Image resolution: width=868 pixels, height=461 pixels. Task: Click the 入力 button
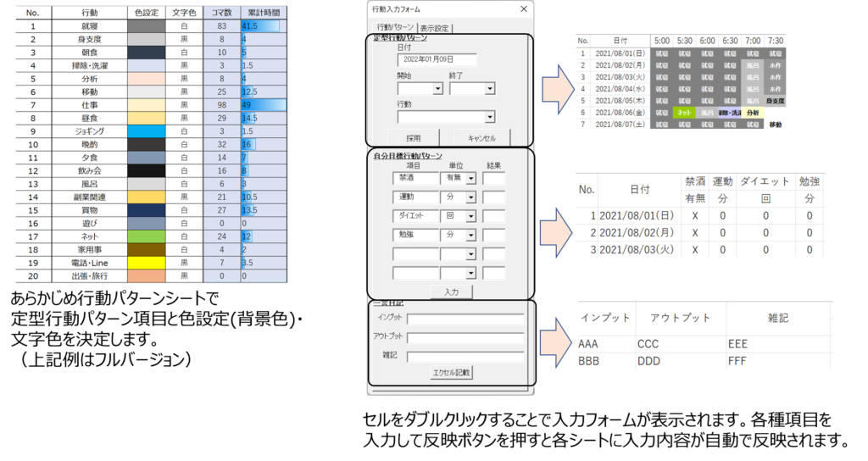point(450,292)
